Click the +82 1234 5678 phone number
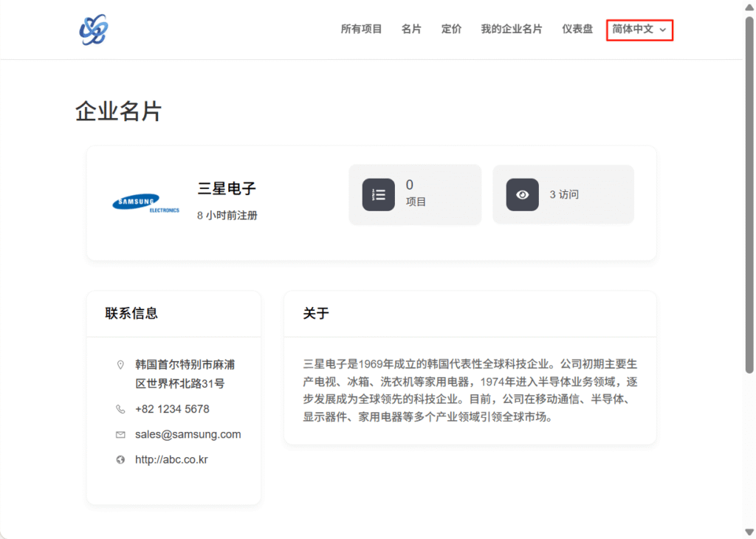756x539 pixels. (172, 409)
